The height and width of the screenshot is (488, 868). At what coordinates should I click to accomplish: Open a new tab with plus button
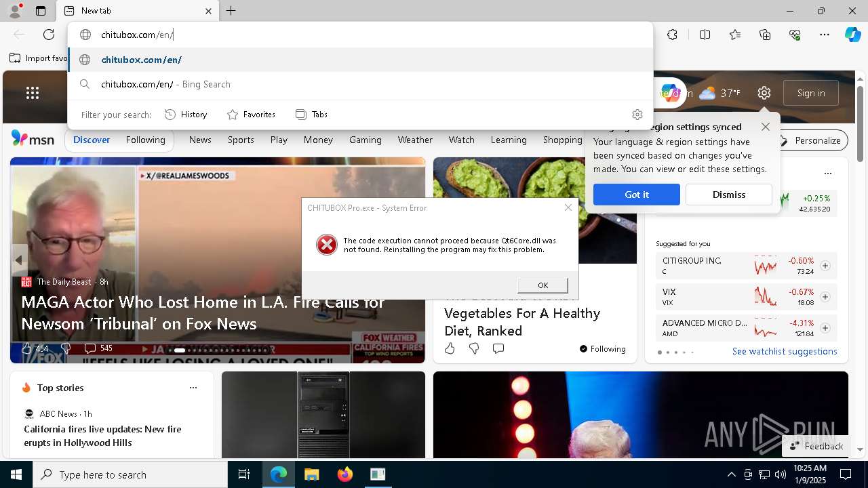(x=231, y=11)
